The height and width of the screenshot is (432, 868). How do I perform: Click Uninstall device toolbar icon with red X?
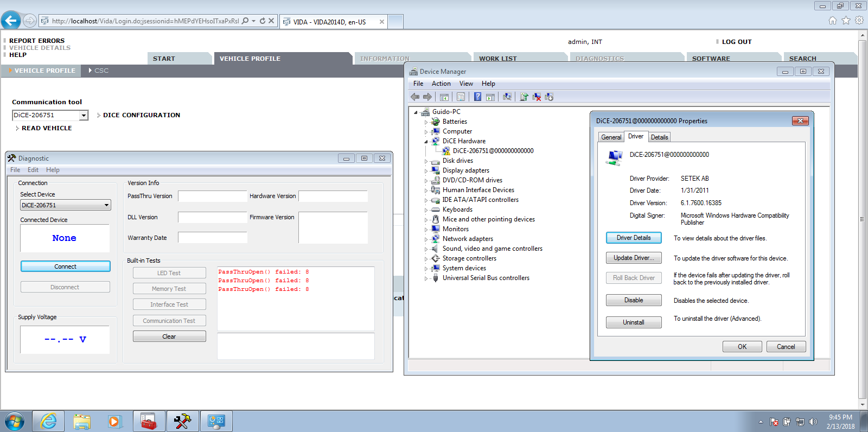pos(537,97)
